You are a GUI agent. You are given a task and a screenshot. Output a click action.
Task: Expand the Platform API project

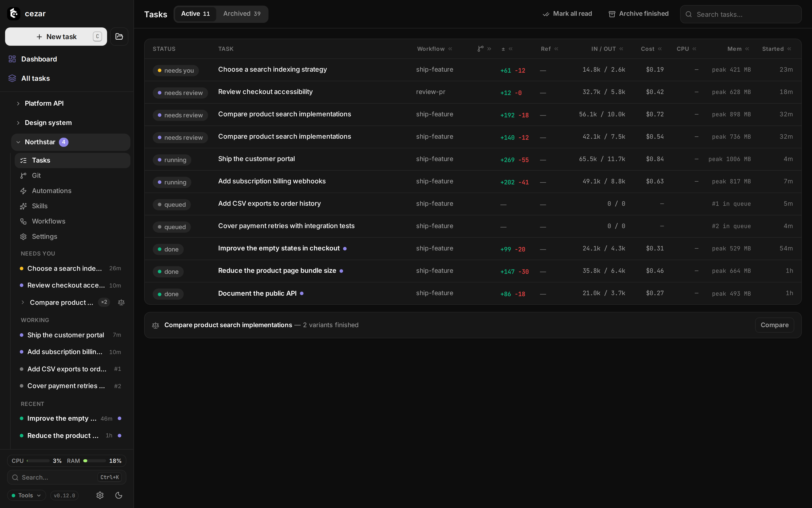point(19,103)
